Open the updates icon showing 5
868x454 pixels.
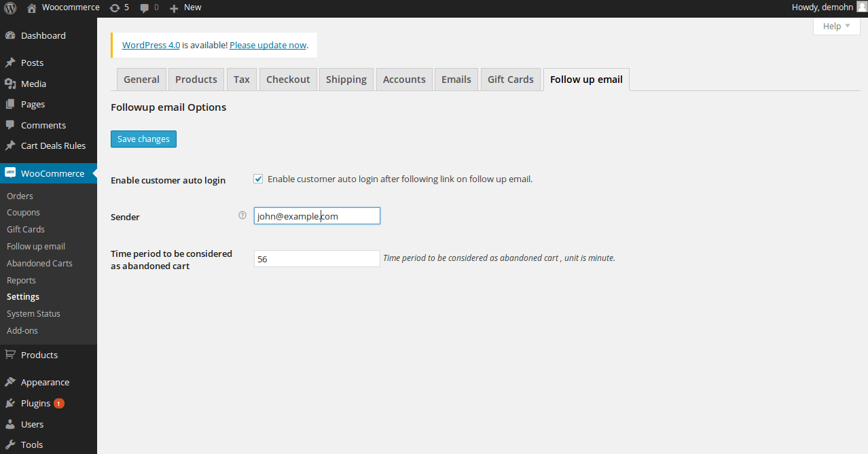pos(115,7)
